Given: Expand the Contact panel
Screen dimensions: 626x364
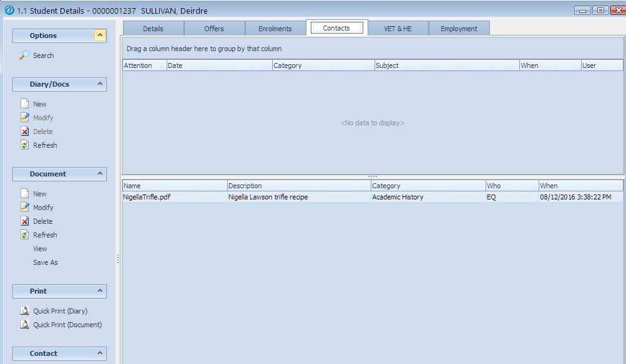Looking at the screenshot, I should point(99,353).
